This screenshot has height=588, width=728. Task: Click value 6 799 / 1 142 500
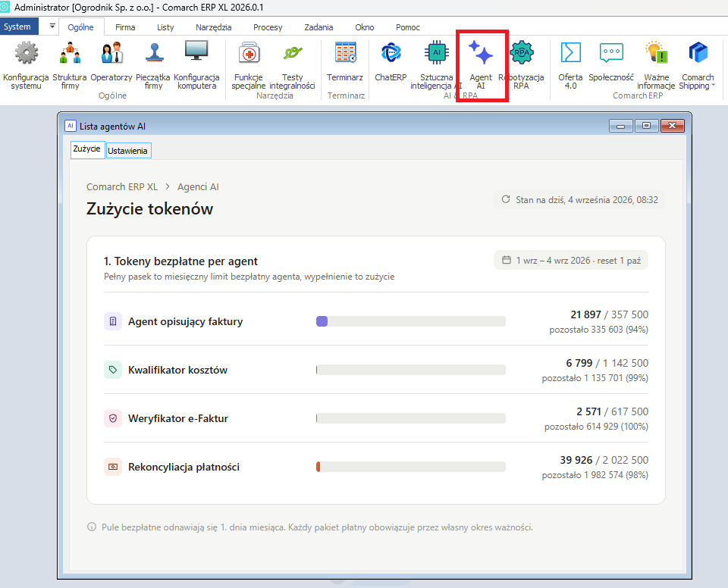tap(607, 363)
